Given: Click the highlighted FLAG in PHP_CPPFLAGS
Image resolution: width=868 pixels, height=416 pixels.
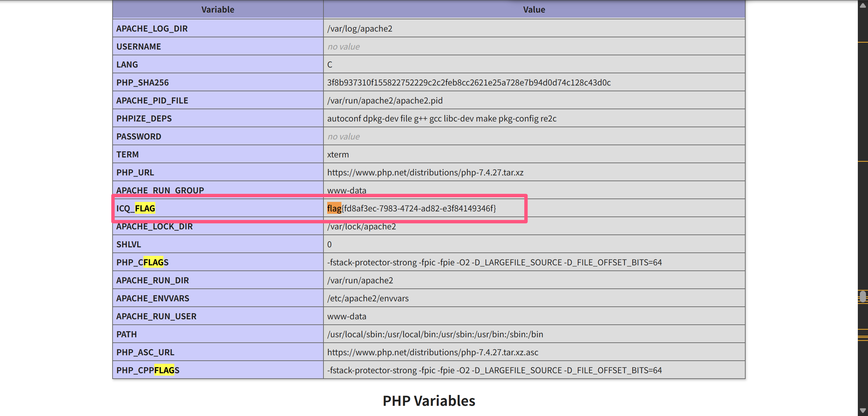Looking at the screenshot, I should [x=164, y=370].
